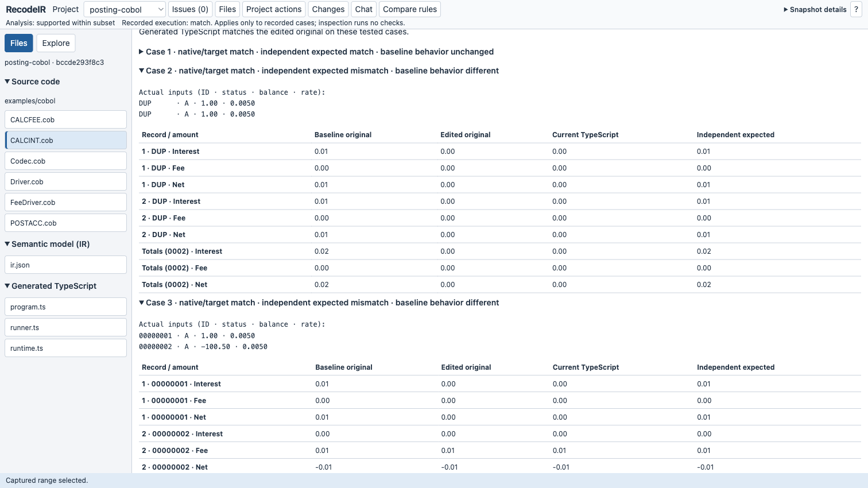The height and width of the screenshot is (488, 868).
Task: Collapse the Source code section
Action: coord(32,82)
